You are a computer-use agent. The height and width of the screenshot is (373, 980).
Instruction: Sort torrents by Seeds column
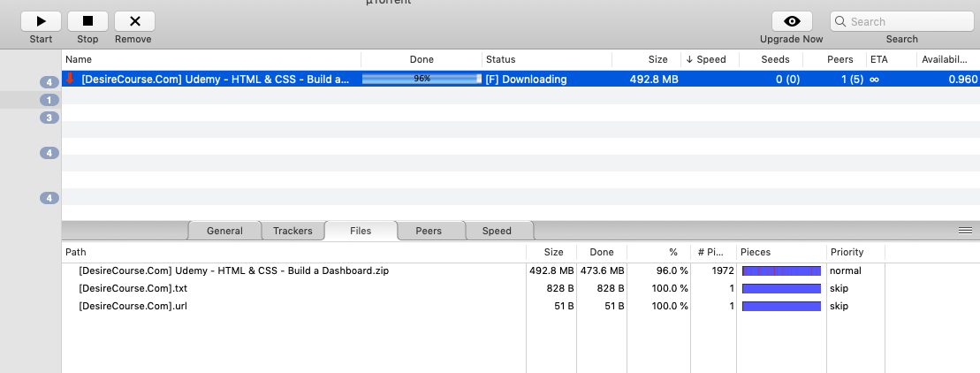pos(771,59)
